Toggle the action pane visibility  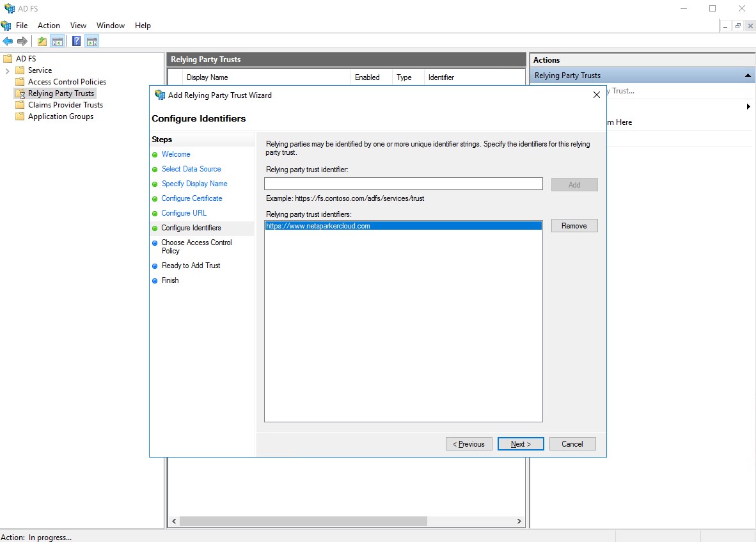pyautogui.click(x=92, y=40)
